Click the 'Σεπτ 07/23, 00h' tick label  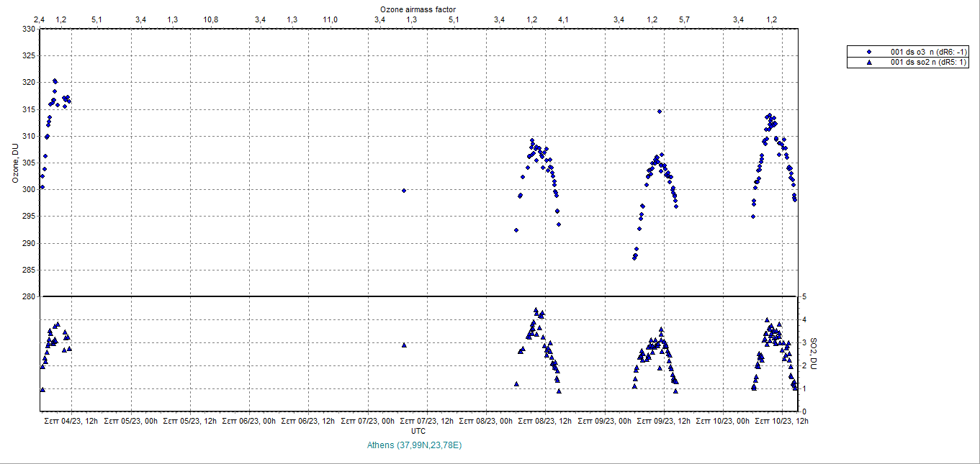(367, 421)
